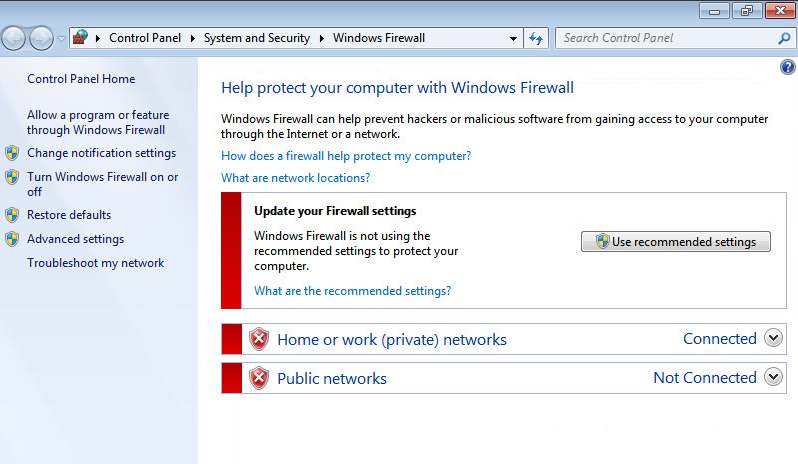This screenshot has height=464, width=798.
Task: Select System and Security in breadcrumb
Action: click(x=256, y=38)
